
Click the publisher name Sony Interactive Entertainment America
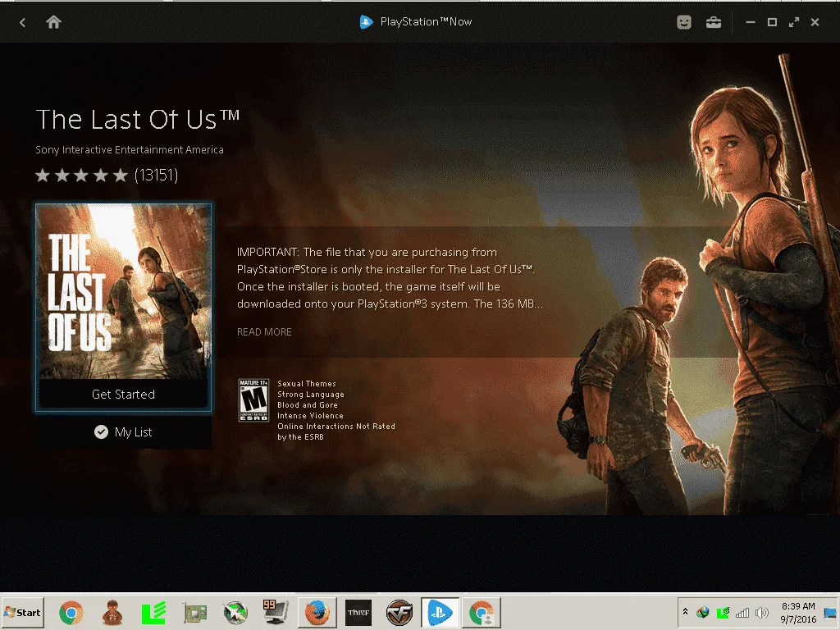click(x=130, y=150)
